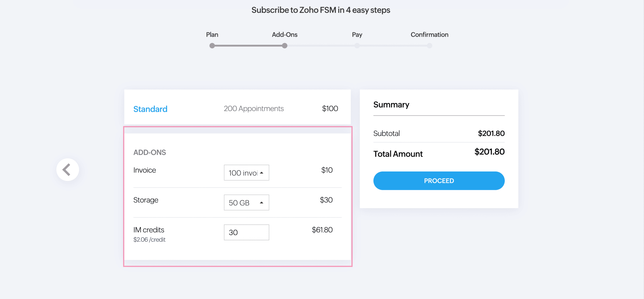Click the back arrow chevron button

click(x=67, y=170)
